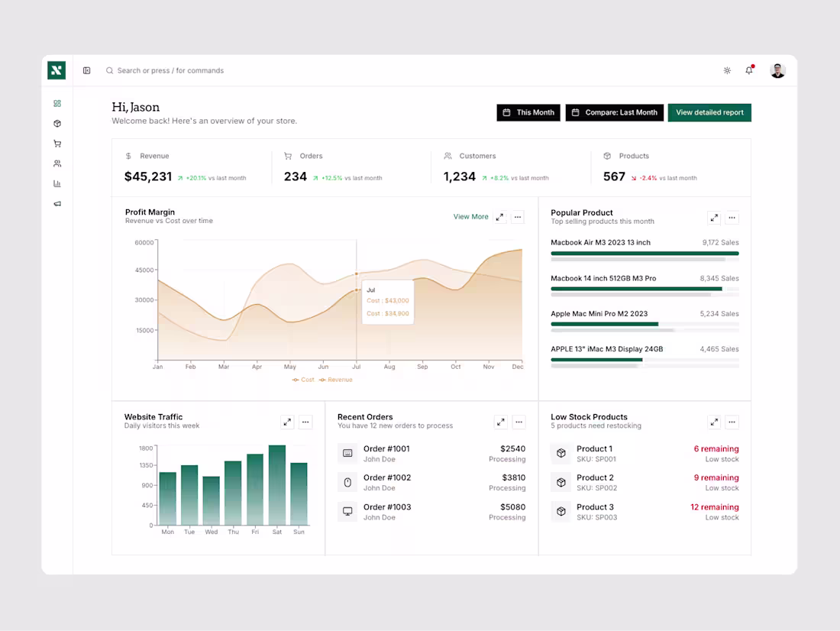Toggle Cost series in Profit Margin legend
The image size is (840, 631).
coord(303,379)
